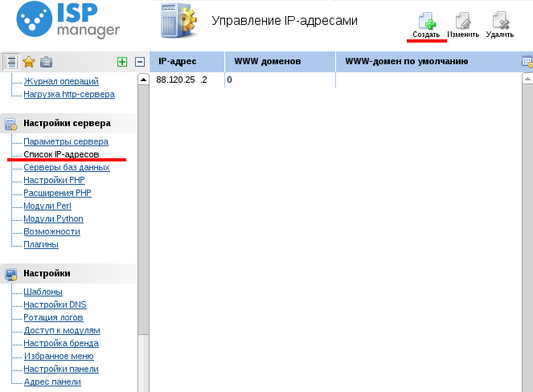Open table column settings icon

527,62
